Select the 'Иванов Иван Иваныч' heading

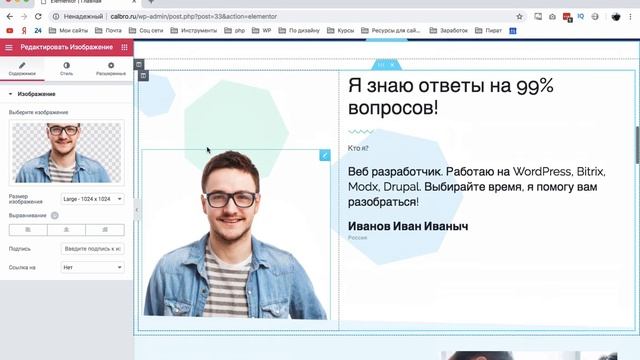tap(408, 226)
